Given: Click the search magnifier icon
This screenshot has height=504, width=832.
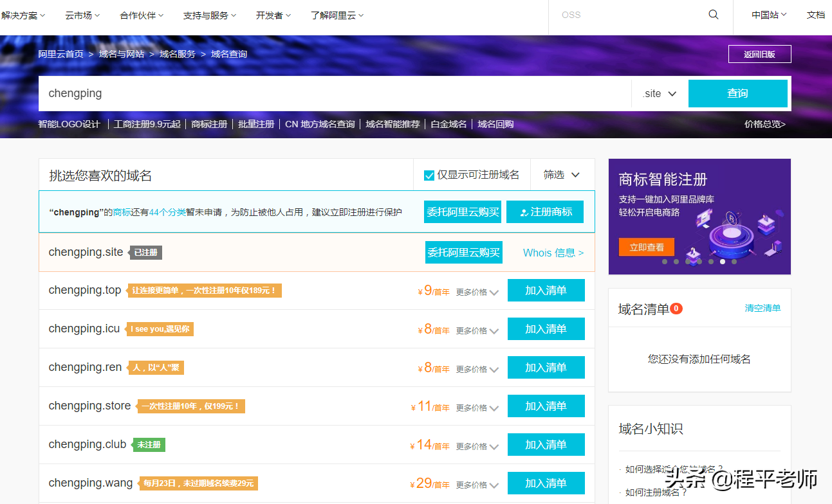Looking at the screenshot, I should click(x=713, y=15).
